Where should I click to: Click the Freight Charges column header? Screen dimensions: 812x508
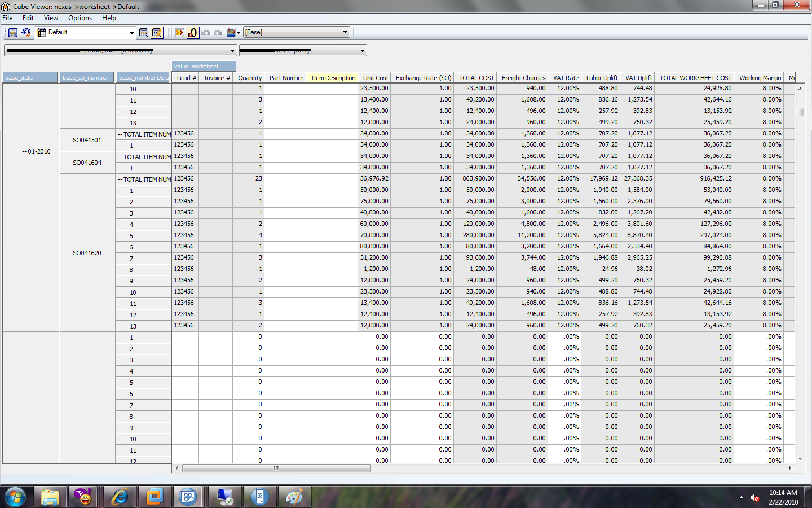click(x=523, y=78)
